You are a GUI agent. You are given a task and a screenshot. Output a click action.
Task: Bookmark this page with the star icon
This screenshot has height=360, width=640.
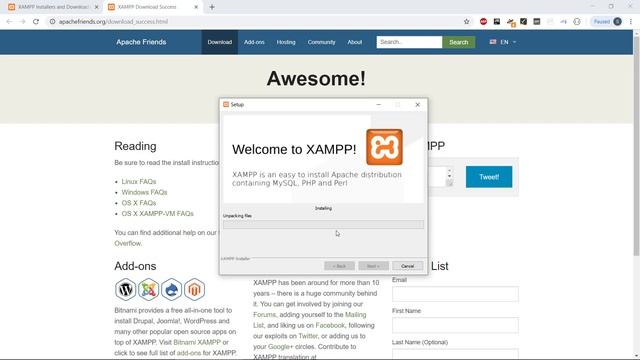pos(467,22)
